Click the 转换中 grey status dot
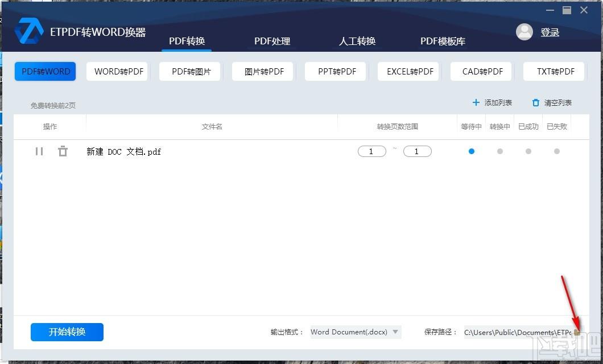603x364 pixels. tap(500, 151)
